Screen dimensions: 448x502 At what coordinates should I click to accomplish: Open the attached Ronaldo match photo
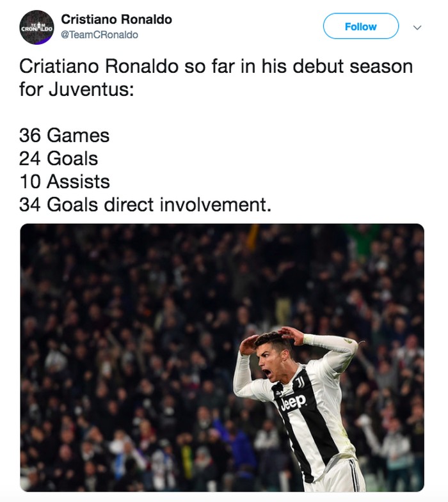pyautogui.click(x=221, y=357)
